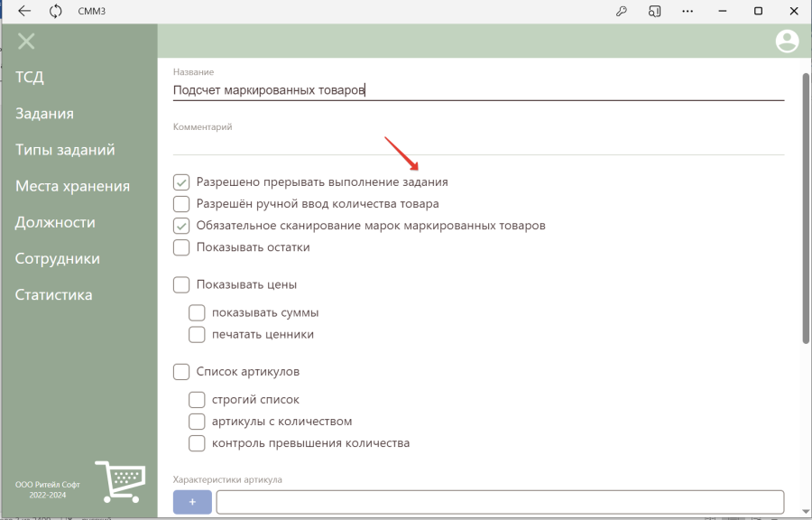The image size is (812, 520).
Task: Add article characteristic with plus button
Action: click(x=192, y=502)
